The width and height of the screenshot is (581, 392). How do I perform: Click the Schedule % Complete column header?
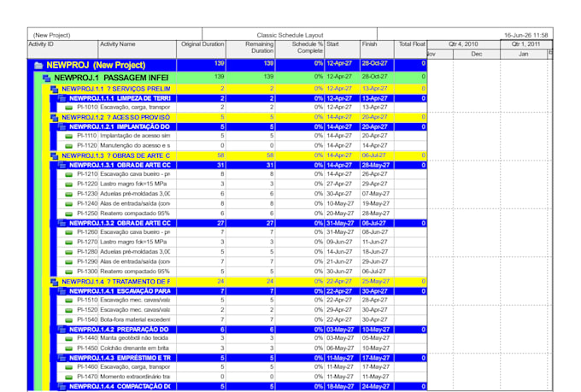pos(300,50)
